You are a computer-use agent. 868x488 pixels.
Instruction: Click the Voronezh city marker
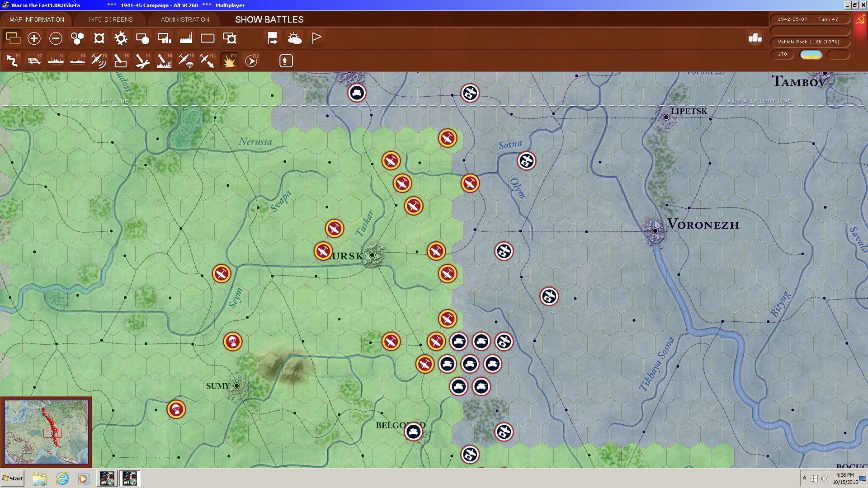pos(655,230)
